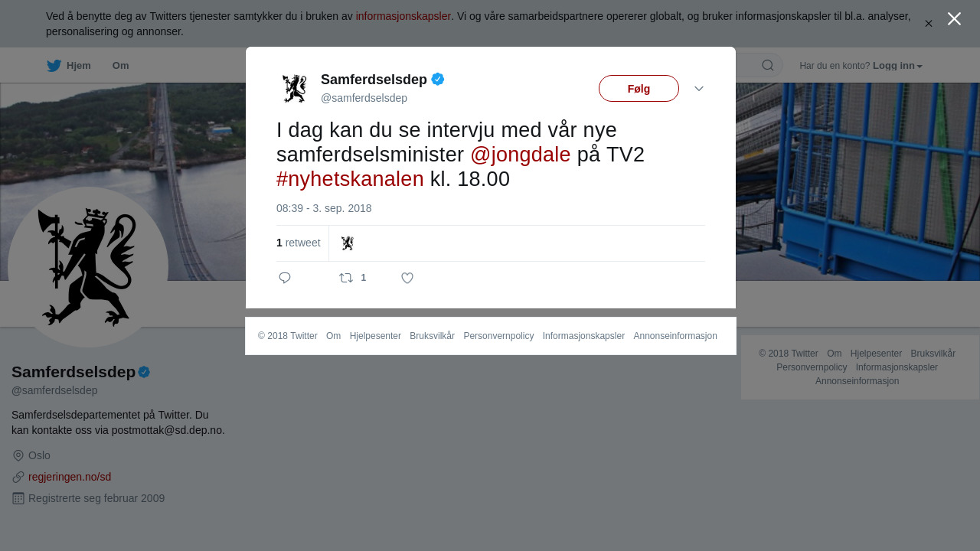The height and width of the screenshot is (551, 980).
Task: Open regjeringen.no/sd profile link
Action: coord(70,477)
